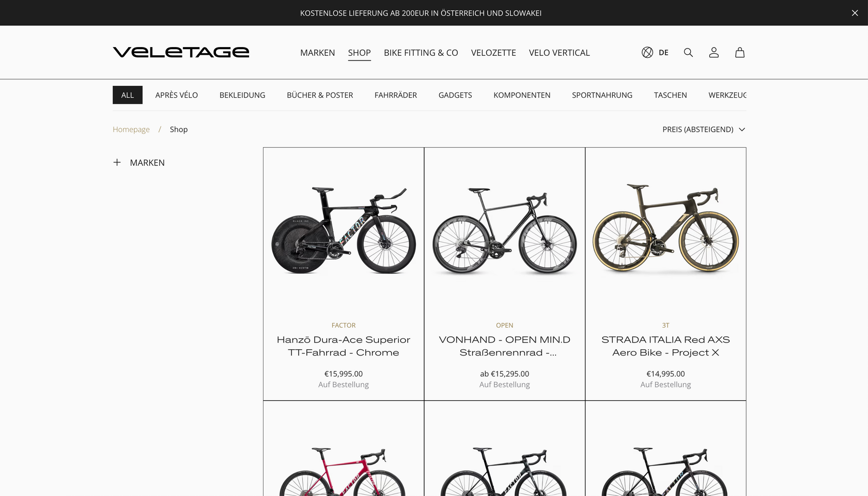
Task: Open the Bike Fitting & Co menu
Action: click(x=421, y=53)
